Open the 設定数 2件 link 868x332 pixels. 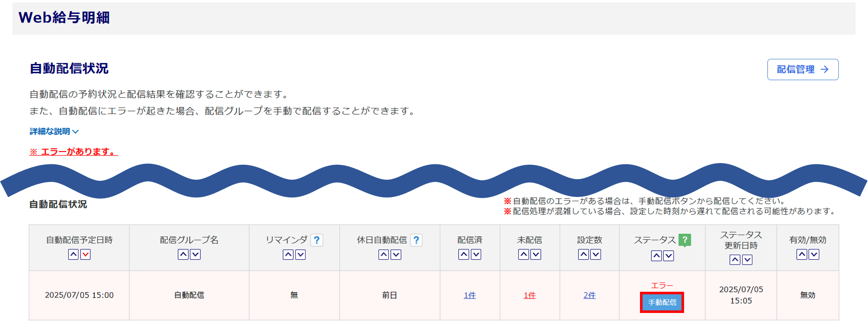click(589, 295)
